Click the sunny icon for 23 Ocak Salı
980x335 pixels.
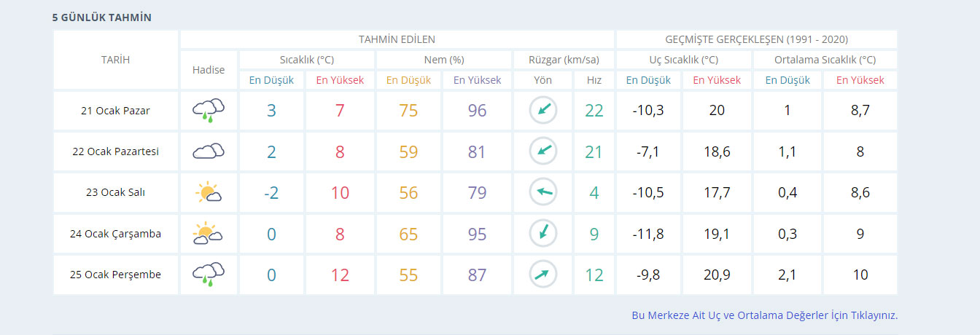click(209, 193)
